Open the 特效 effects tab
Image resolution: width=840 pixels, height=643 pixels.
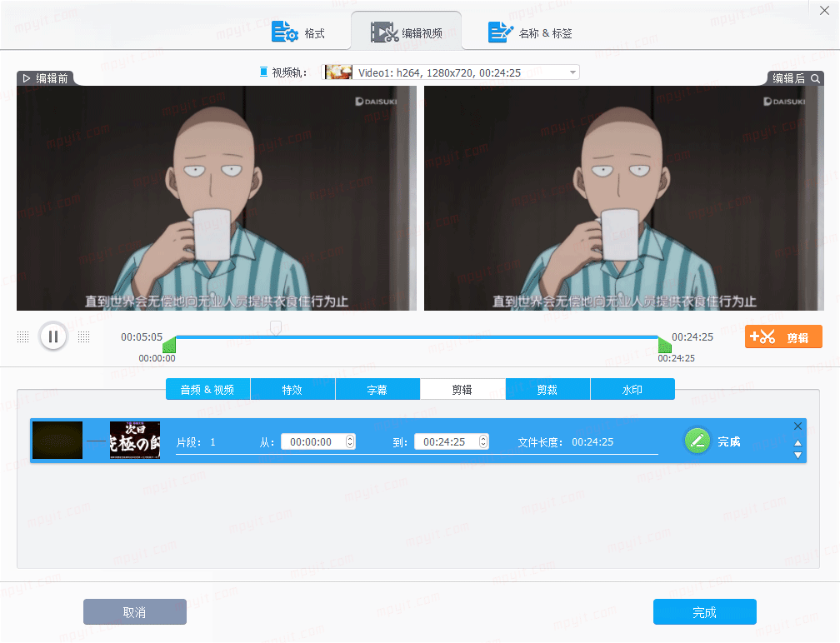(x=292, y=389)
